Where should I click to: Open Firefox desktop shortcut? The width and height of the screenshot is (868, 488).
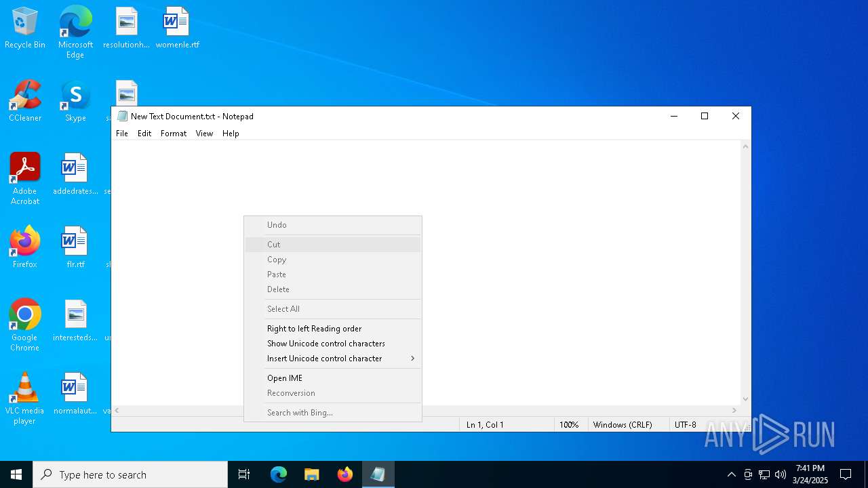[x=25, y=248]
